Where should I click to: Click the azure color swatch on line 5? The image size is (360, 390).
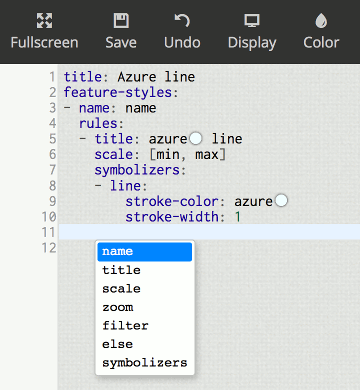point(196,138)
